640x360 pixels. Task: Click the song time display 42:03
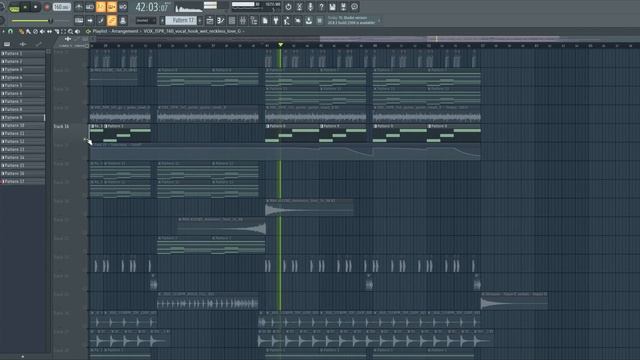(152, 7)
